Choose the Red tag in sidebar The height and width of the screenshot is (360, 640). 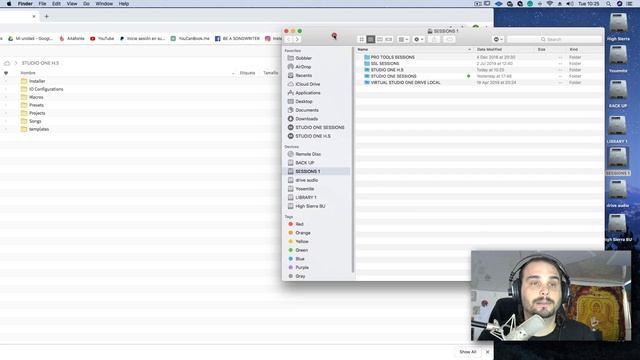[299, 224]
